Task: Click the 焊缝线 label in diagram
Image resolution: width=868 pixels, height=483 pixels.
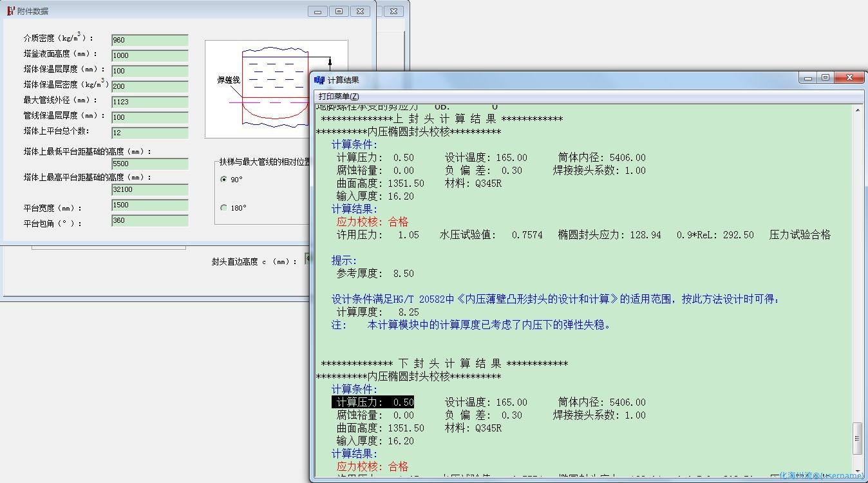Action: [229, 80]
